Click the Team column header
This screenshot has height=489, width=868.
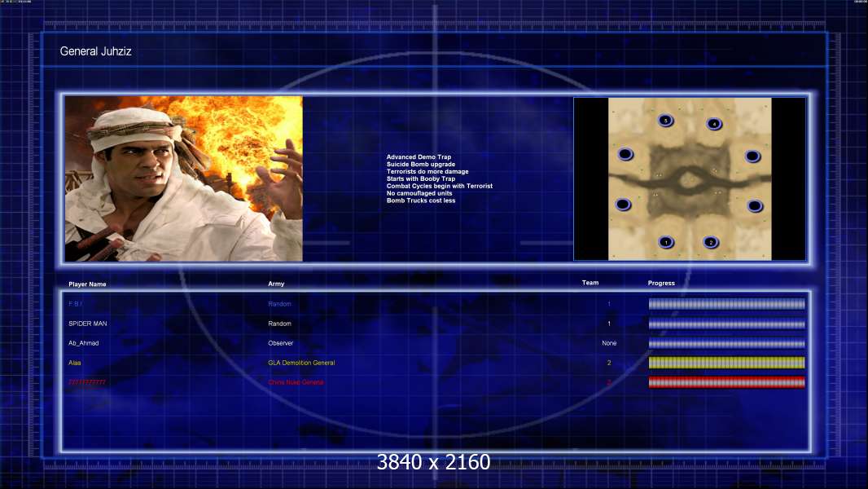tap(590, 283)
